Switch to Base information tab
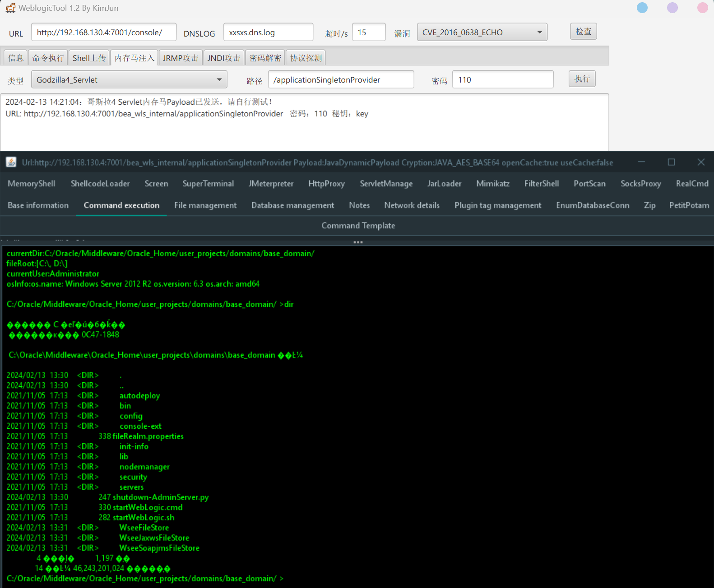Image resolution: width=714 pixels, height=588 pixels. click(38, 205)
